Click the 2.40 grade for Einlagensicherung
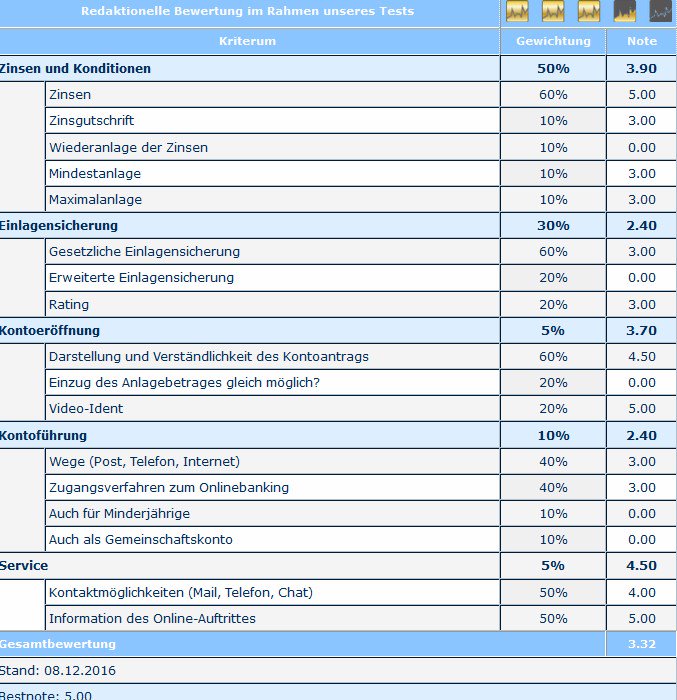Viewport: 677px width, 700px height. 641,225
